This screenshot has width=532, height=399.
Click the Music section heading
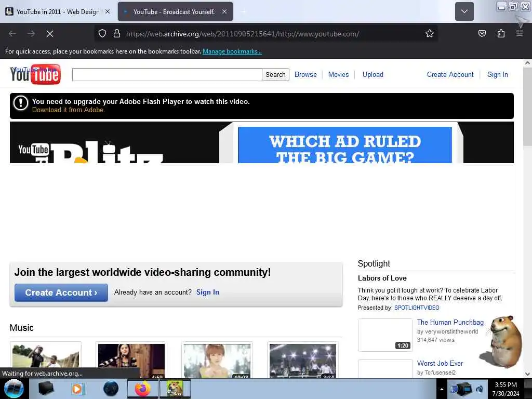click(22, 328)
